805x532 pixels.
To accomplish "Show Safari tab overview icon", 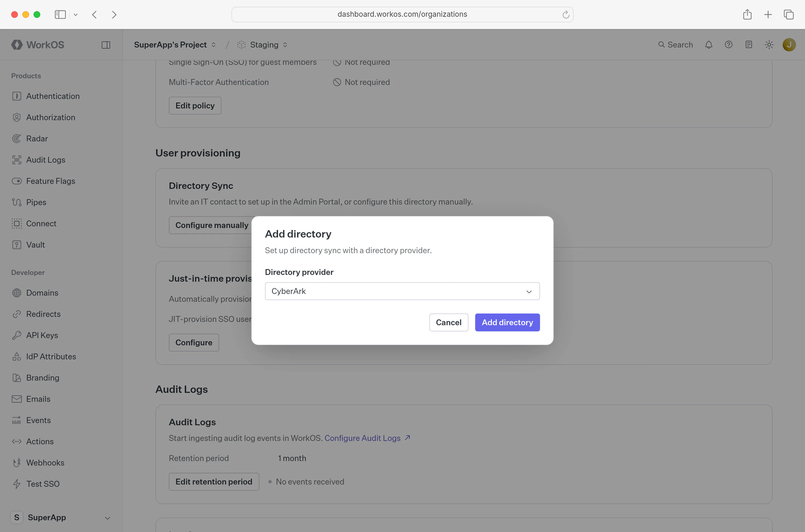I will pyautogui.click(x=789, y=15).
